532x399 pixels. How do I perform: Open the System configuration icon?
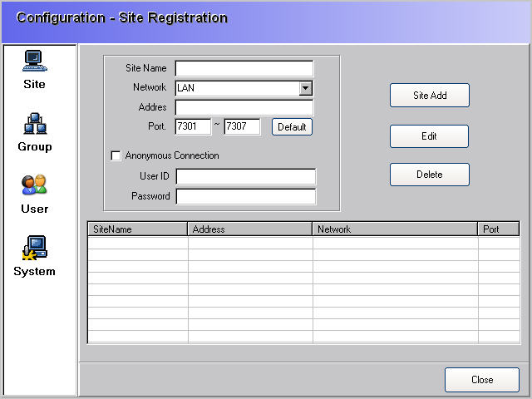35,248
